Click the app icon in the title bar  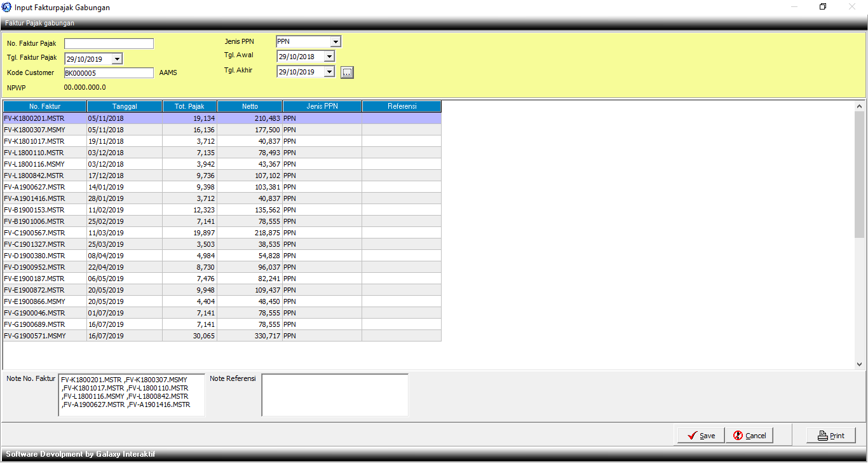6,7
